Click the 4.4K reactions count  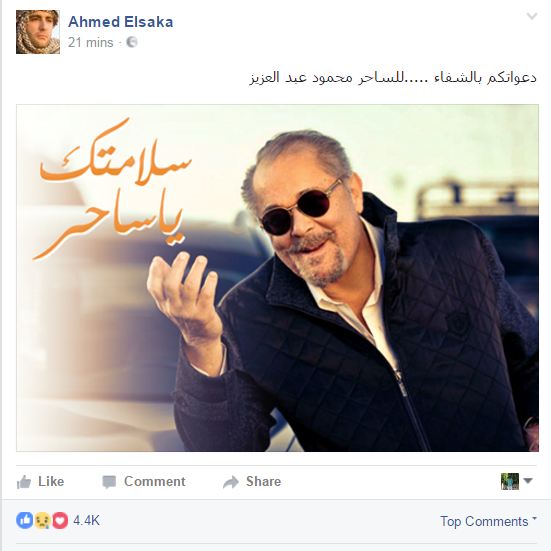click(x=86, y=520)
